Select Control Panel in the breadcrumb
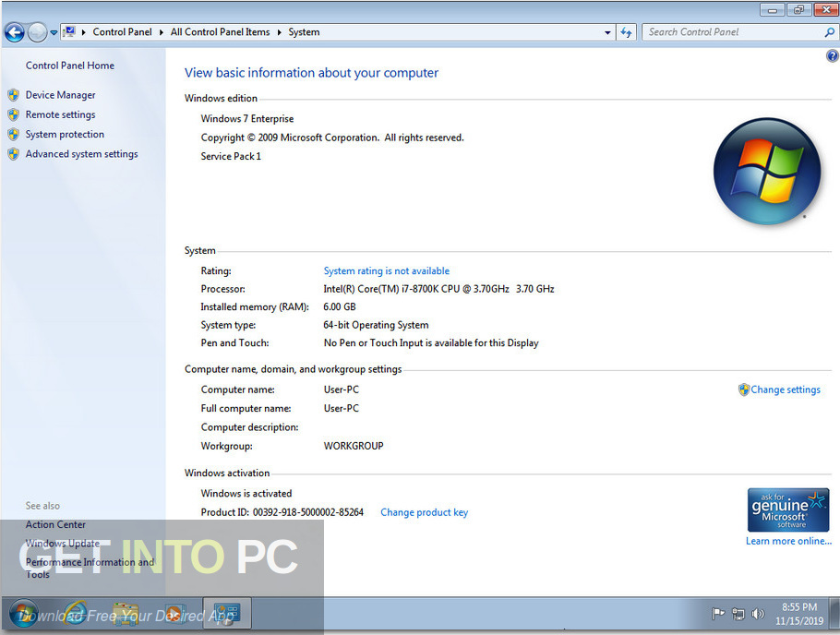 click(122, 32)
